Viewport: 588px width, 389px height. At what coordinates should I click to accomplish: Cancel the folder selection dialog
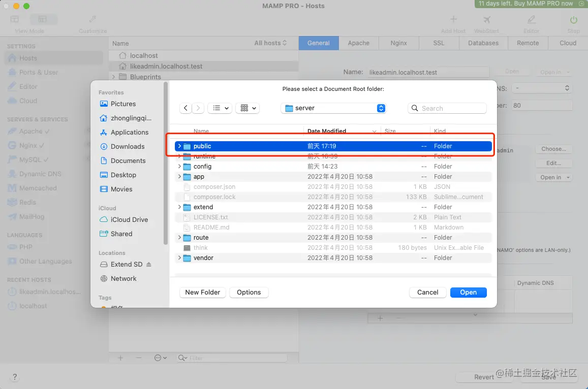[427, 293]
